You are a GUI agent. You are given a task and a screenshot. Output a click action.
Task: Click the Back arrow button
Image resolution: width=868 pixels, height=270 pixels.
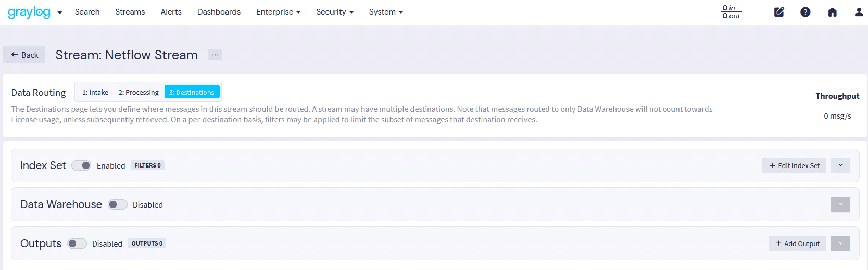pos(24,55)
